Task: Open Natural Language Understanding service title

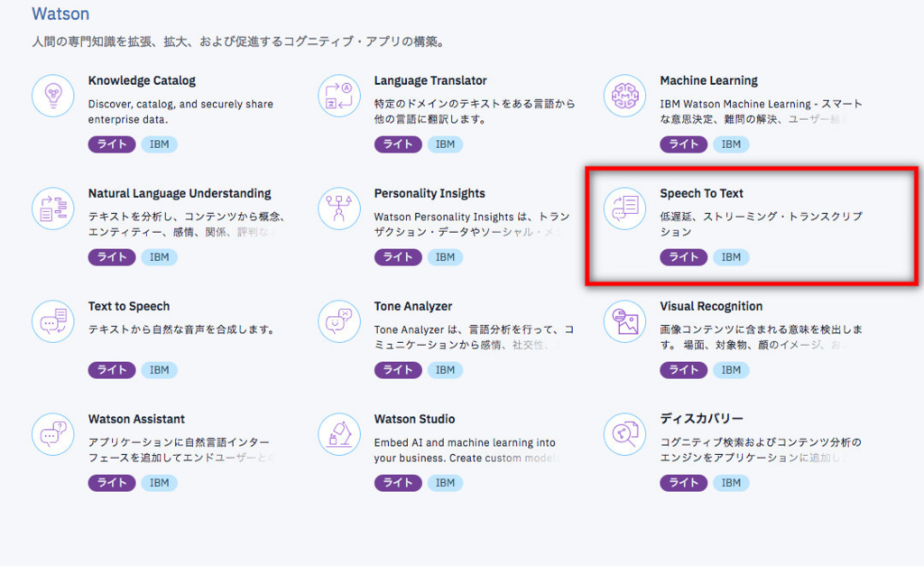Action: [x=180, y=194]
